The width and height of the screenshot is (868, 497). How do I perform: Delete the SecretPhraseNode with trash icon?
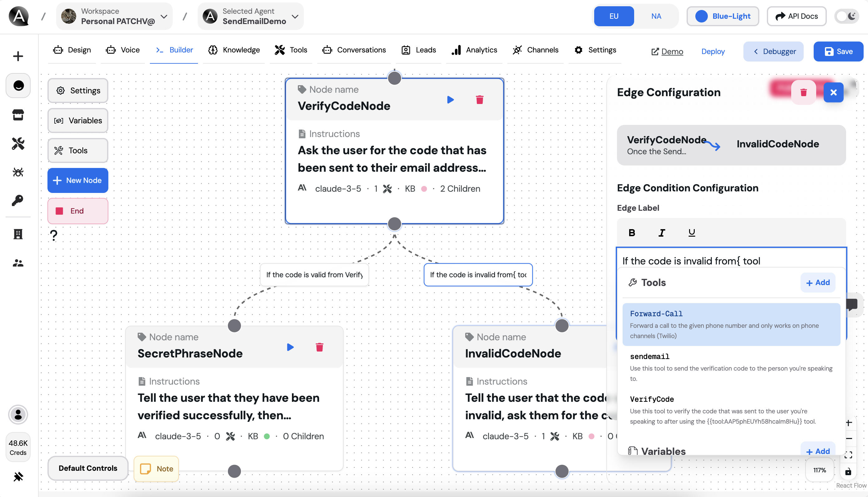pyautogui.click(x=319, y=347)
